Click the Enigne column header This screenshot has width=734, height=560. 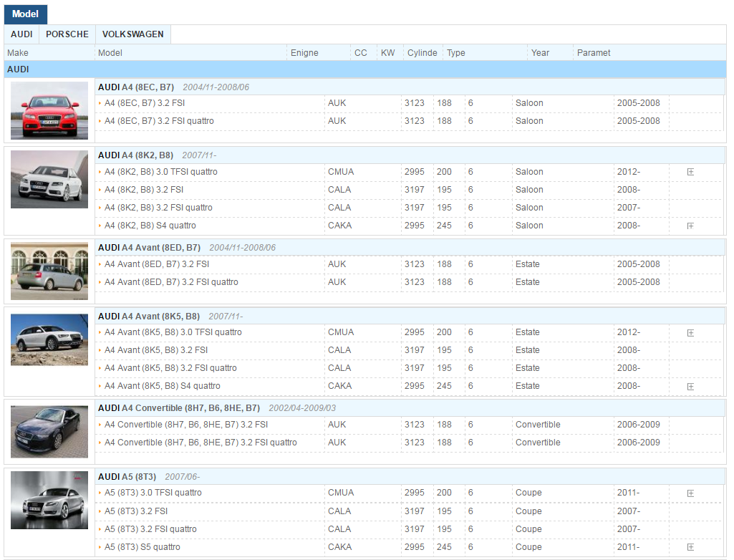coord(319,52)
